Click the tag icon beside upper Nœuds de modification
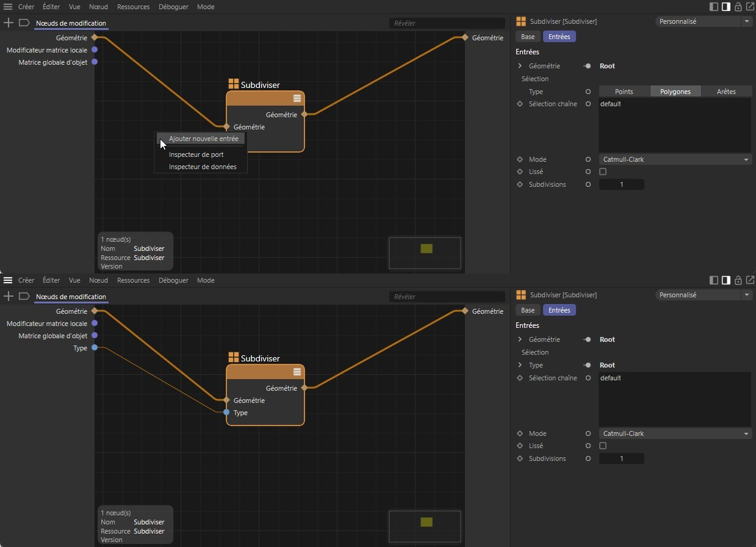The image size is (756, 547). pos(24,23)
